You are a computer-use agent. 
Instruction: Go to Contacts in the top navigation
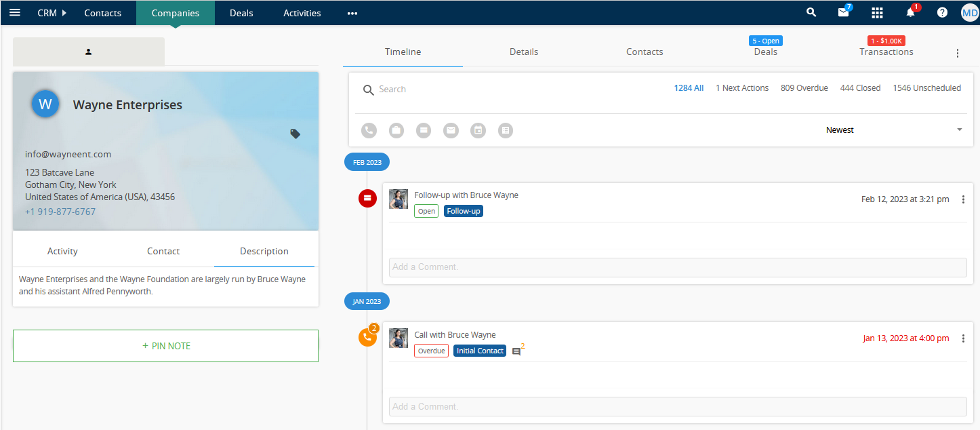point(103,13)
